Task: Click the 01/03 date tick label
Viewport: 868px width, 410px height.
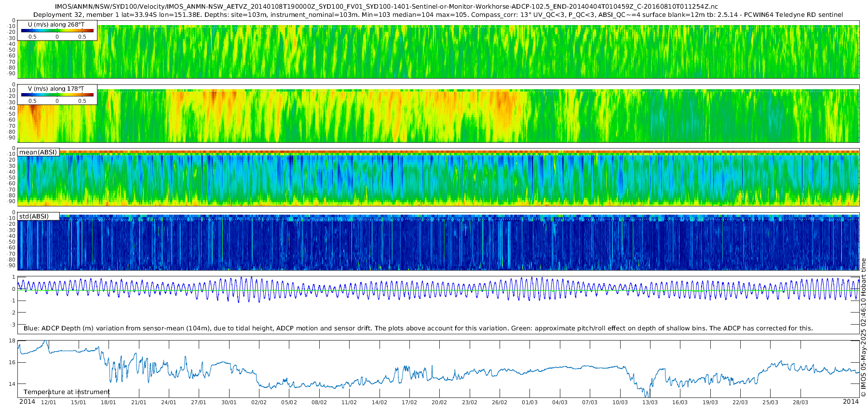Action: pos(529,402)
